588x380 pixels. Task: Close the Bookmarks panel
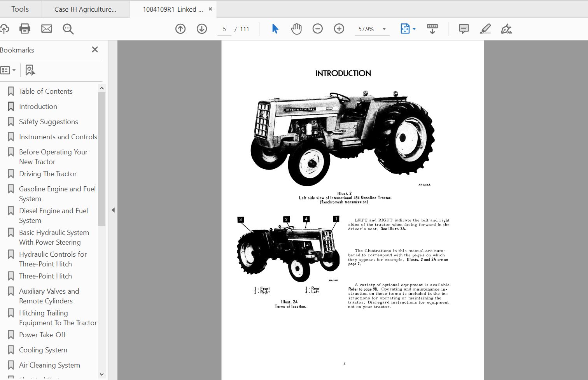pos(95,49)
